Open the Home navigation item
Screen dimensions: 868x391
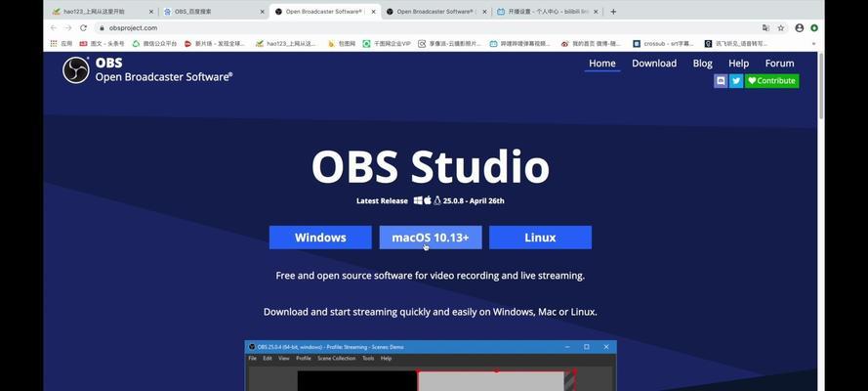(x=602, y=64)
